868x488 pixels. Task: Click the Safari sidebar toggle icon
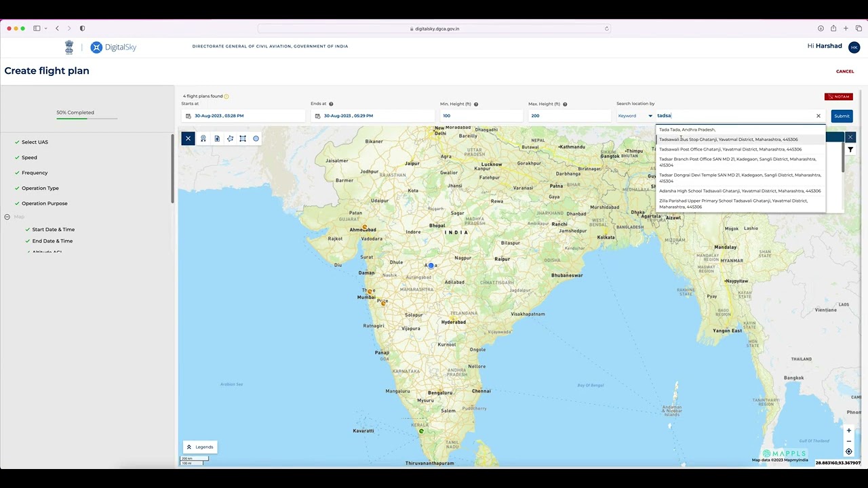click(x=37, y=28)
